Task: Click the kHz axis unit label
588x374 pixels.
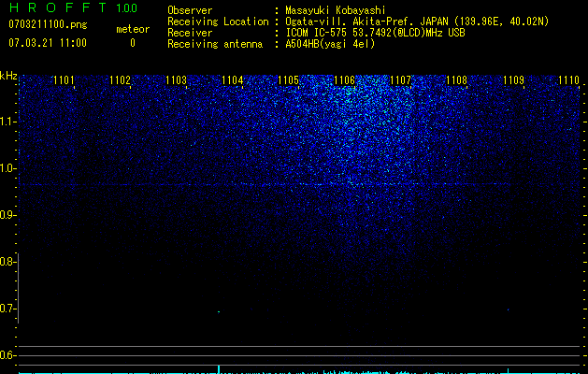Action: coord(8,76)
